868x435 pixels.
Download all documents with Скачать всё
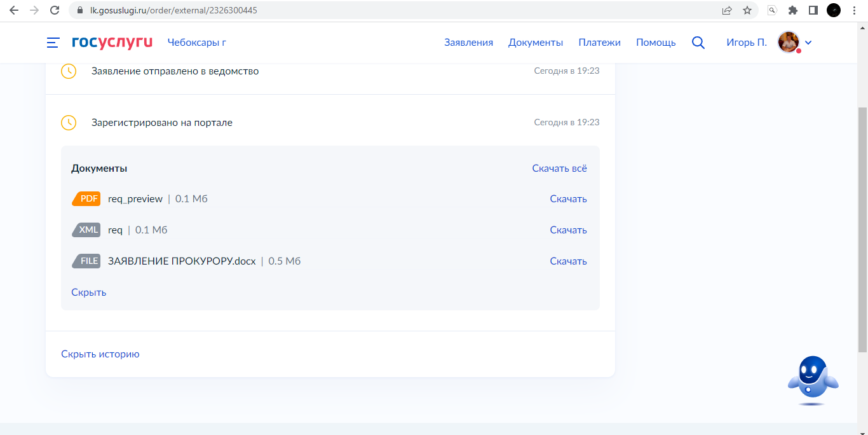559,169
